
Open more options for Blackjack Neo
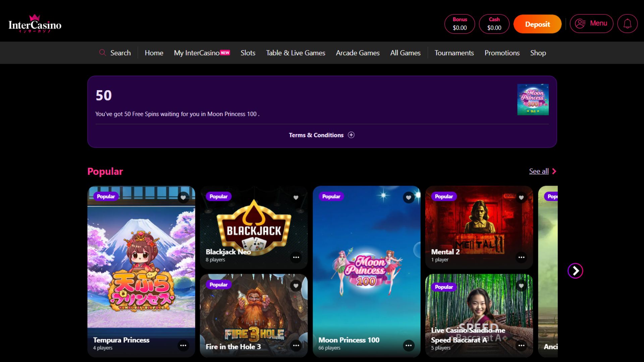point(296,257)
